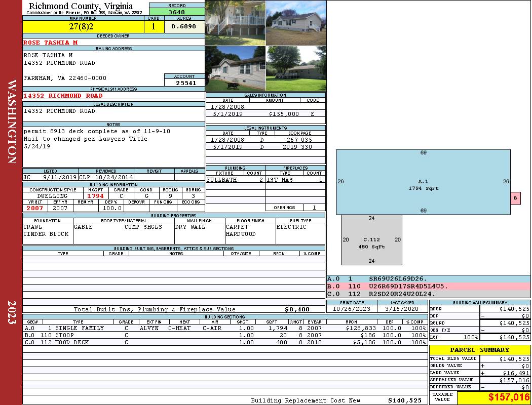Click the A.0 single family building section row
The image size is (532, 405).
[x=225, y=328]
